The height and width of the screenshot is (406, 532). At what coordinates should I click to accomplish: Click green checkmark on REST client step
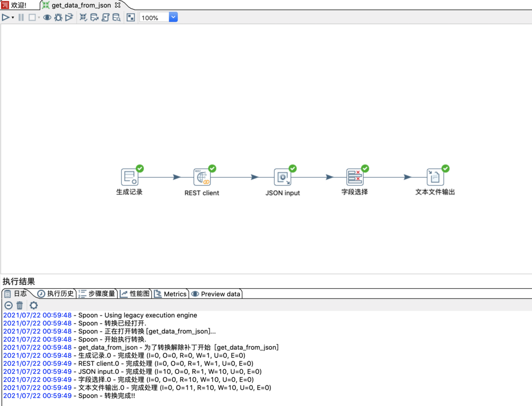click(x=212, y=168)
